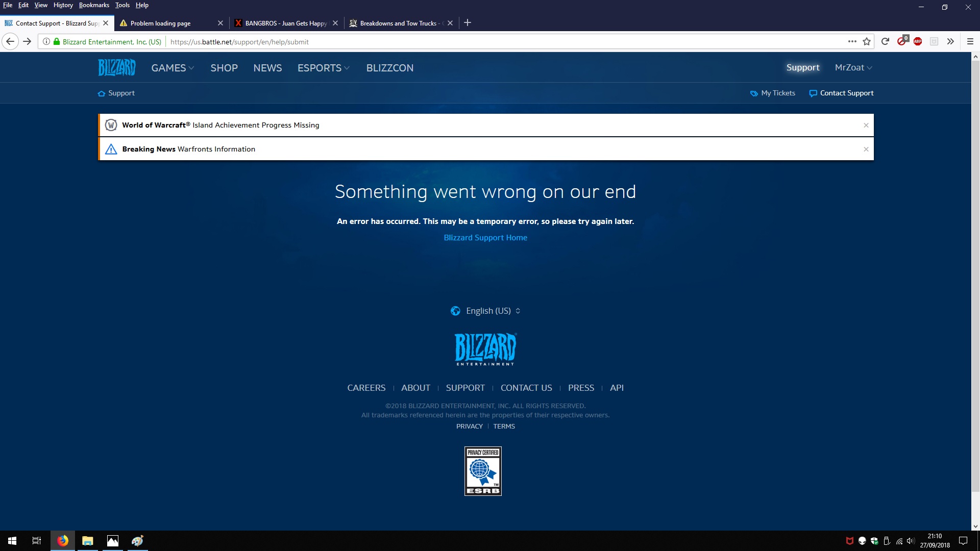Click the Firefox taskbar icon
The height and width of the screenshot is (551, 980).
[x=63, y=541]
